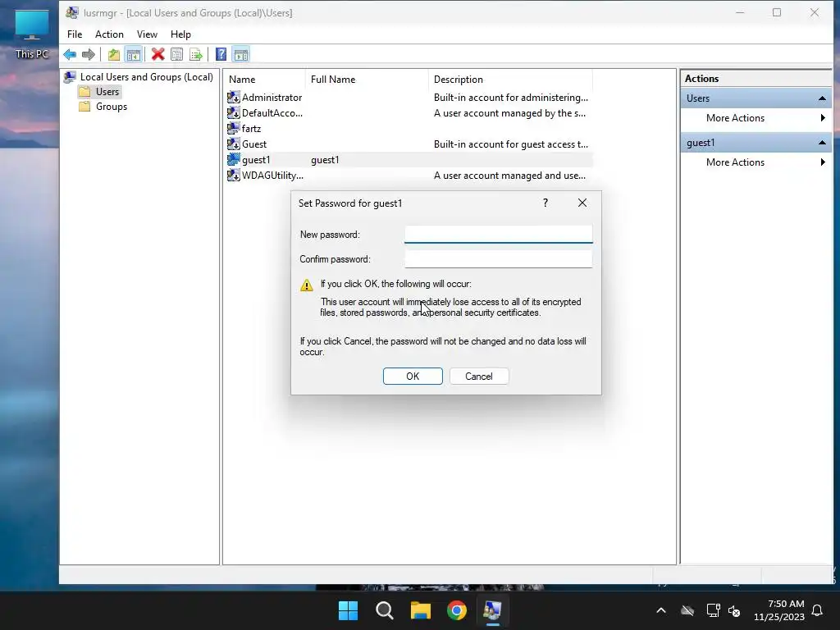This screenshot has height=630, width=840.
Task: Select the Administrator name text
Action: [x=272, y=98]
